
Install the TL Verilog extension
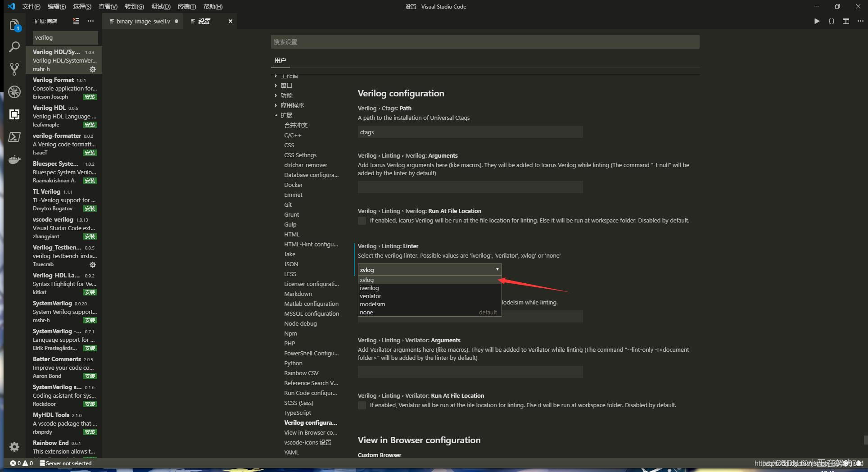[90, 209]
